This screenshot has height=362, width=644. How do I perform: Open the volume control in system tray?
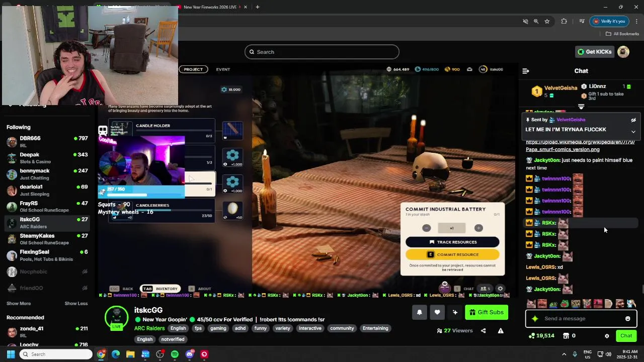(x=608, y=354)
